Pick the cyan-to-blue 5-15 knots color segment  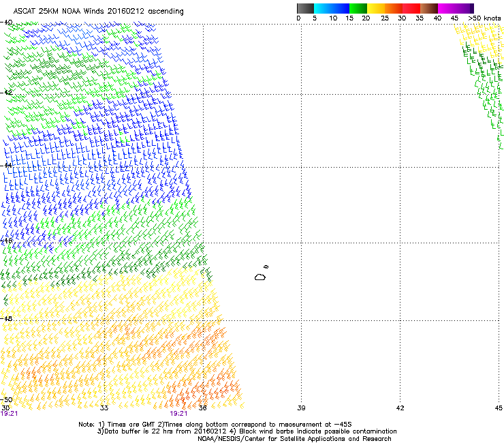[332, 8]
